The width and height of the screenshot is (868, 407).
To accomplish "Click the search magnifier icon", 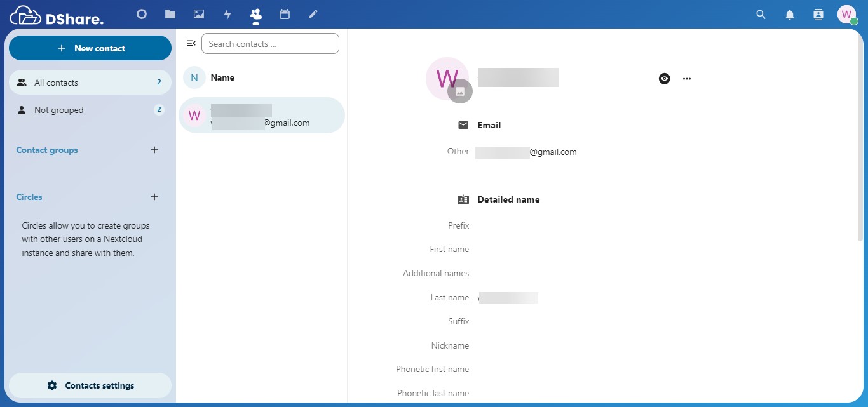I will 761,15.
